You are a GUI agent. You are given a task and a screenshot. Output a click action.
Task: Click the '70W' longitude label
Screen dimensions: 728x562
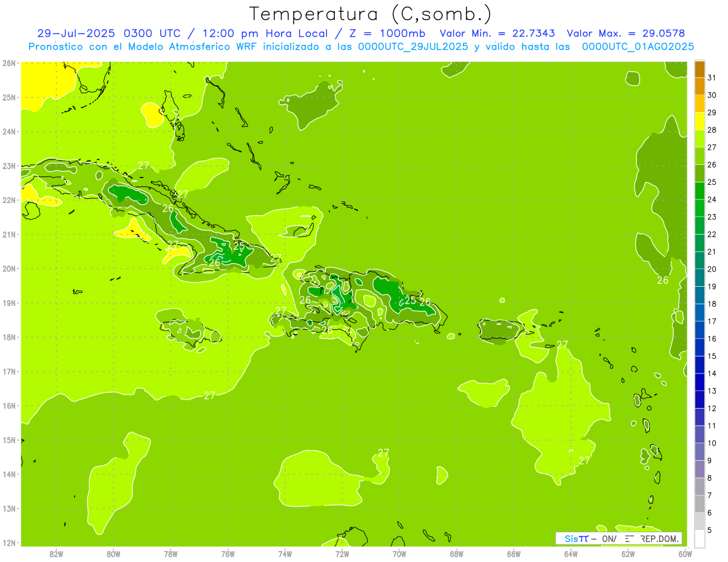(x=399, y=554)
